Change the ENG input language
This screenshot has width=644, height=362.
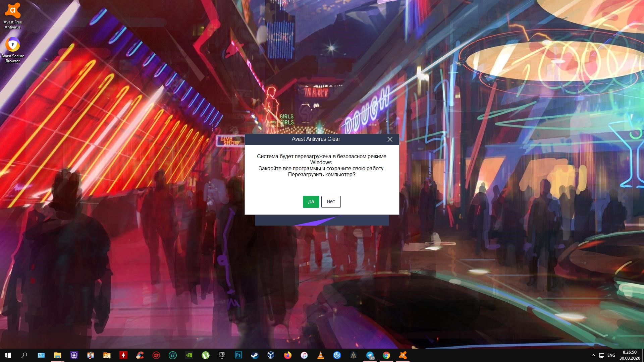coord(611,355)
